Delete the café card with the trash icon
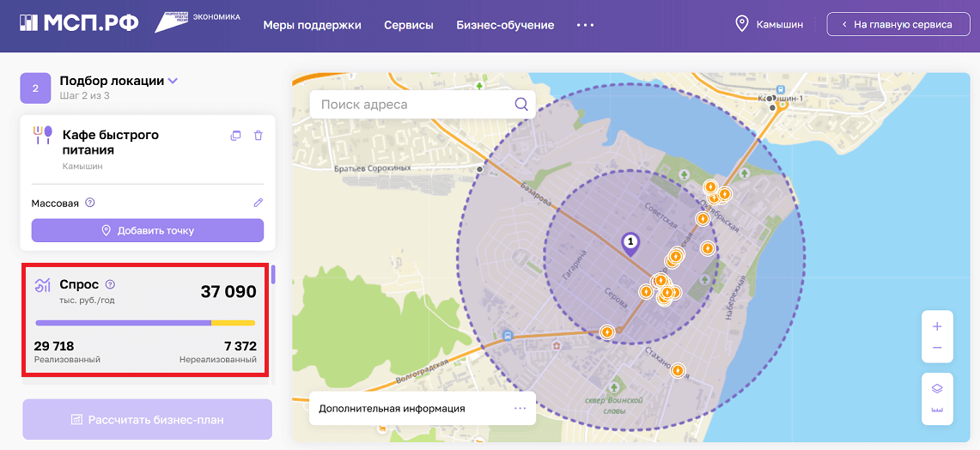The image size is (980, 450). coord(258,136)
